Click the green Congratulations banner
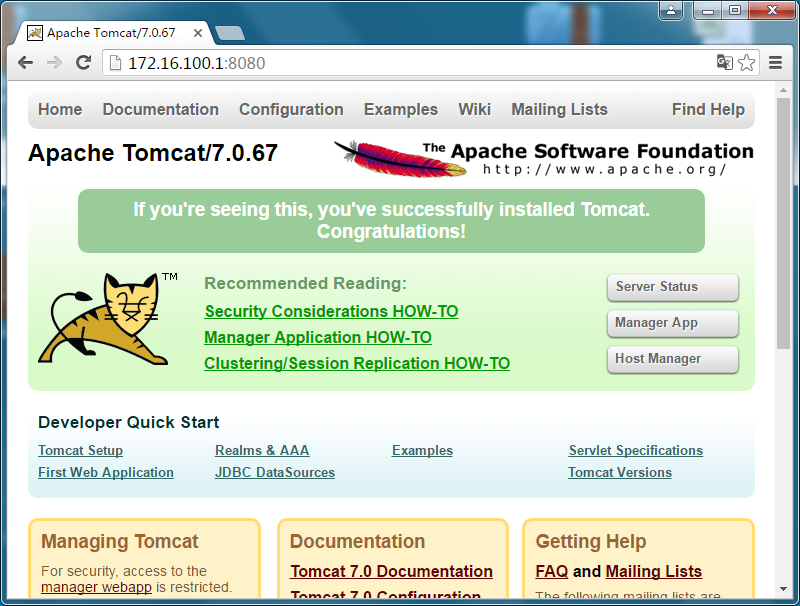 391,221
